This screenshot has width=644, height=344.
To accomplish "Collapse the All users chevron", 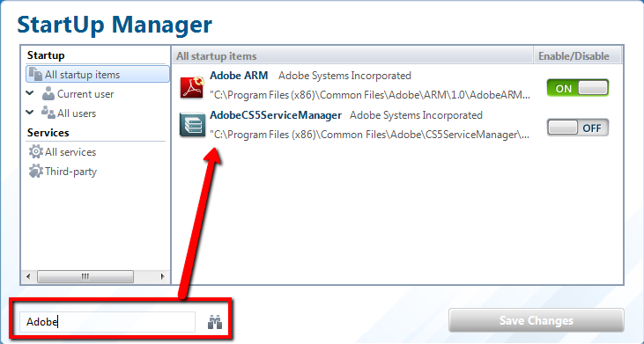I will pyautogui.click(x=30, y=113).
